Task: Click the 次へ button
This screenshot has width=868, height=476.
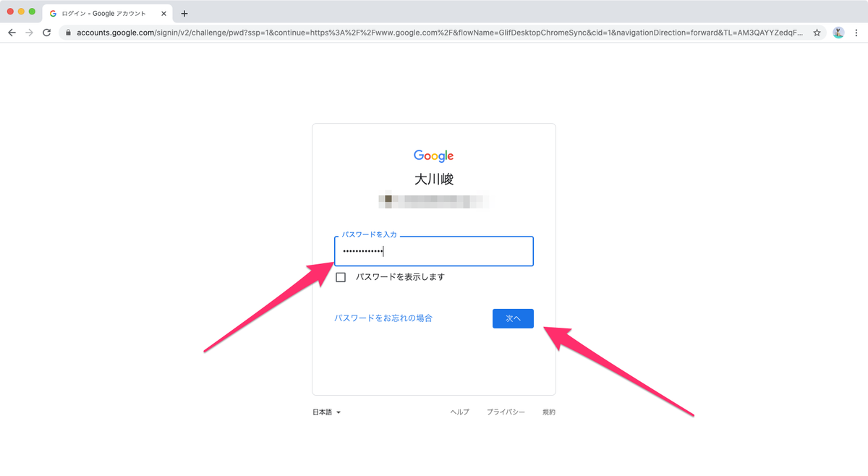Action: point(513,318)
